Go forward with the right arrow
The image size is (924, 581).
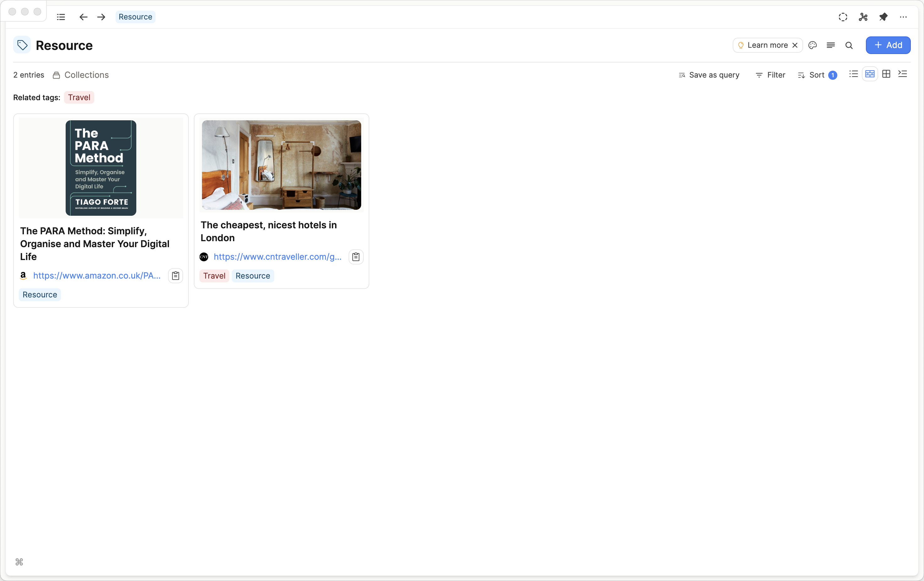point(101,17)
